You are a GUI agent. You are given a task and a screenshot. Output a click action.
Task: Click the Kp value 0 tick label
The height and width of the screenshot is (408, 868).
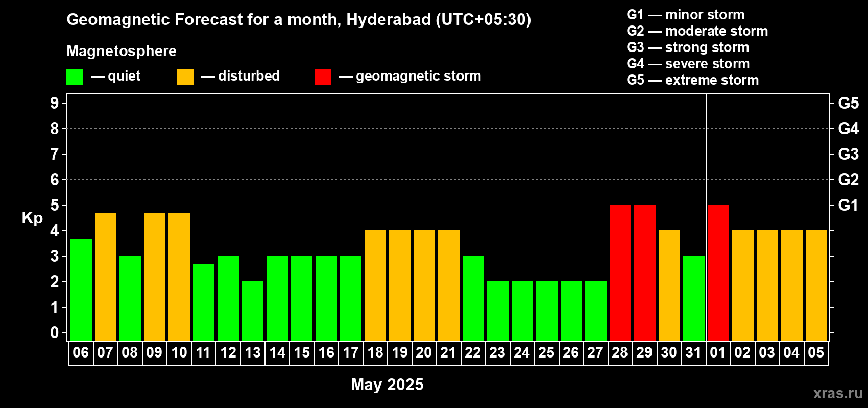tap(55, 333)
